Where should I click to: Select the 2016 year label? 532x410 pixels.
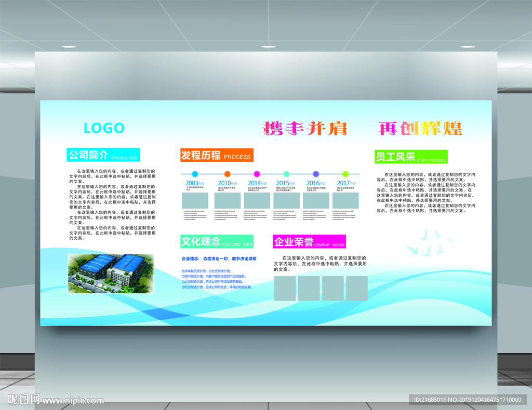(x=316, y=183)
